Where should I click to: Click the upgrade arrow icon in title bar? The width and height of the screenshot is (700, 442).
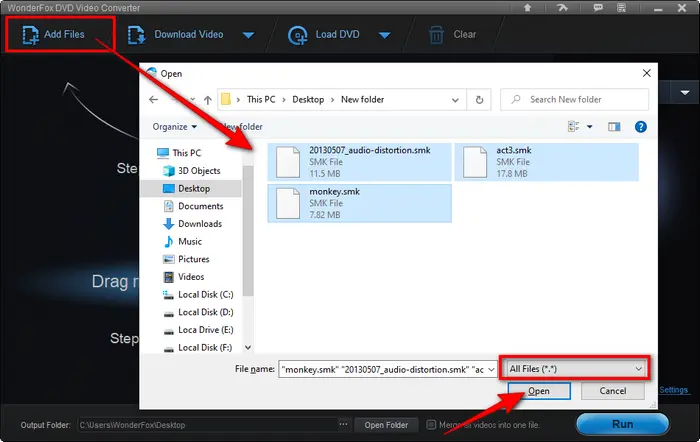(x=527, y=8)
